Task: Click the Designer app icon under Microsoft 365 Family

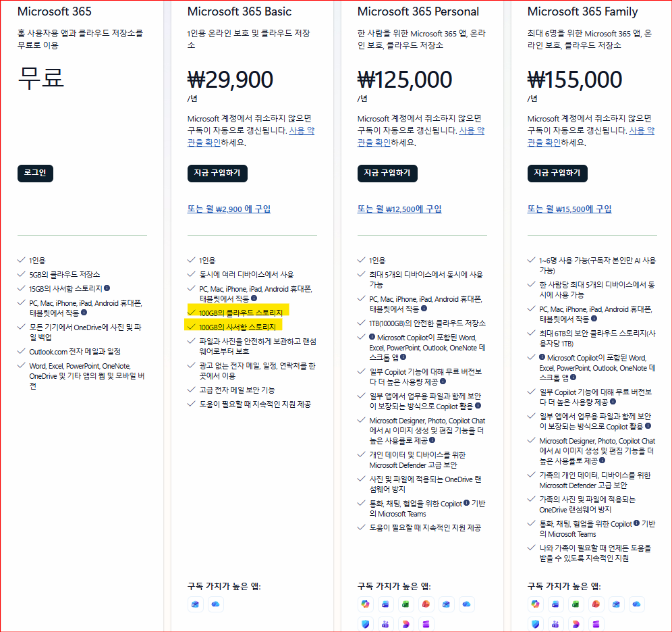Action: (576, 624)
